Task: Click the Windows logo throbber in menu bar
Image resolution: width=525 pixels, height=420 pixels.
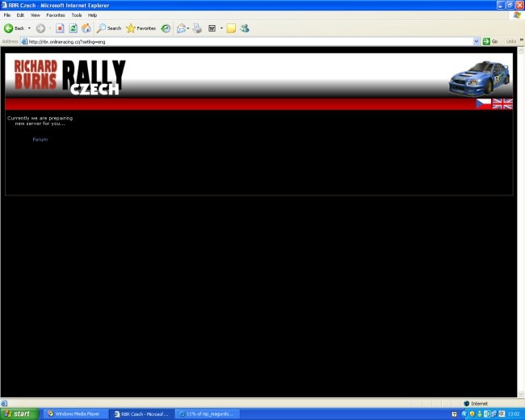Action: (517, 15)
